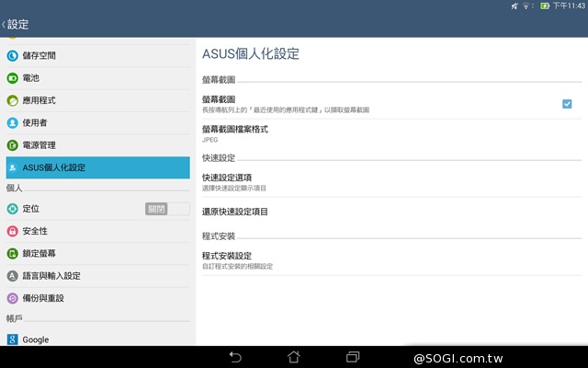
Task: Tap the recent apps navigation icon
Action: pos(353,357)
